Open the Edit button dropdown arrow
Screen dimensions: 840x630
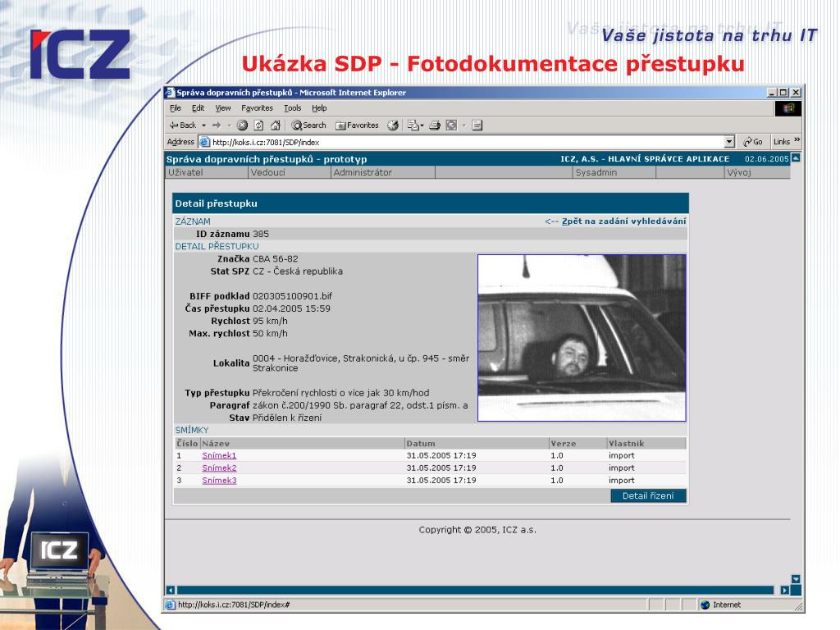464,126
